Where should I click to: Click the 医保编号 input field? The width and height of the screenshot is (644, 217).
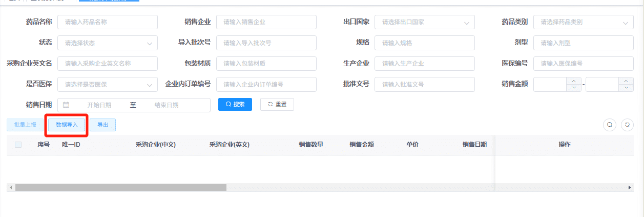point(584,64)
